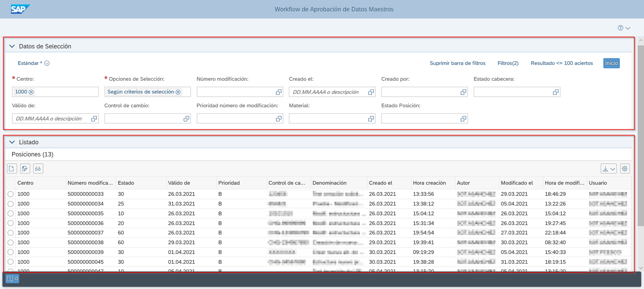Image resolution: width=644 pixels, height=289 pixels.
Task: Collapse the Datos de Selección section
Action: pyautogui.click(x=12, y=46)
